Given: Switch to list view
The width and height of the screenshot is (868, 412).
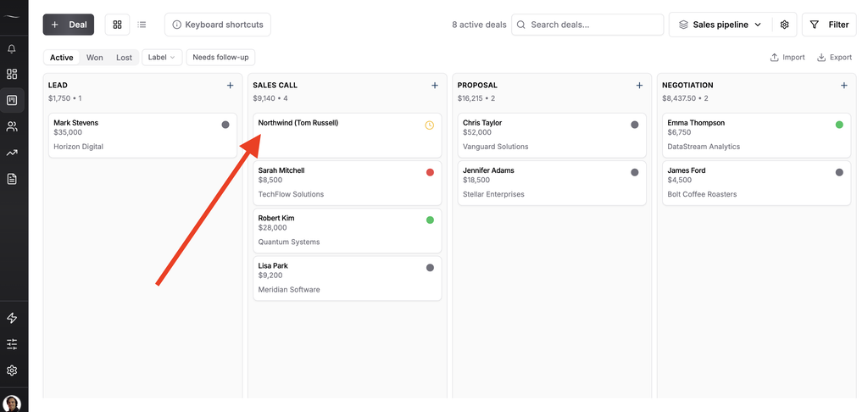Looking at the screenshot, I should tap(142, 25).
